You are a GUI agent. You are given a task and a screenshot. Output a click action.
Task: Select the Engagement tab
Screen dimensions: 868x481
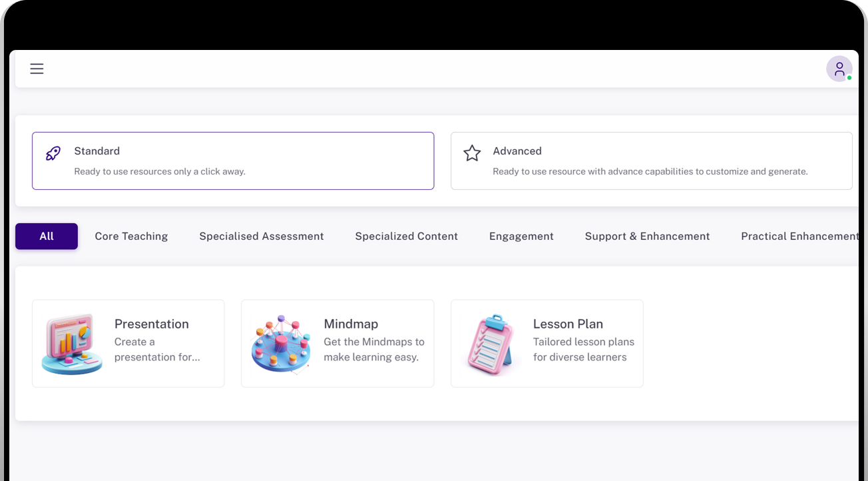click(x=521, y=237)
